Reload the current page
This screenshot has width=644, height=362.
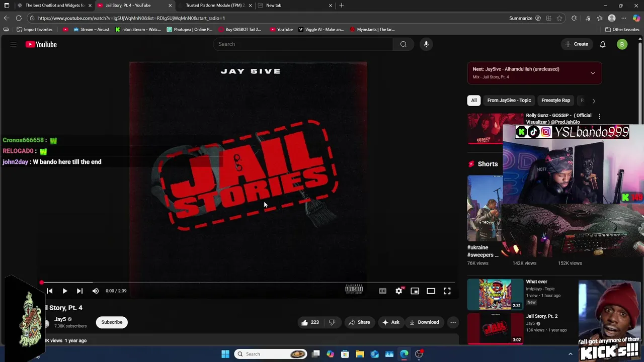click(19, 18)
